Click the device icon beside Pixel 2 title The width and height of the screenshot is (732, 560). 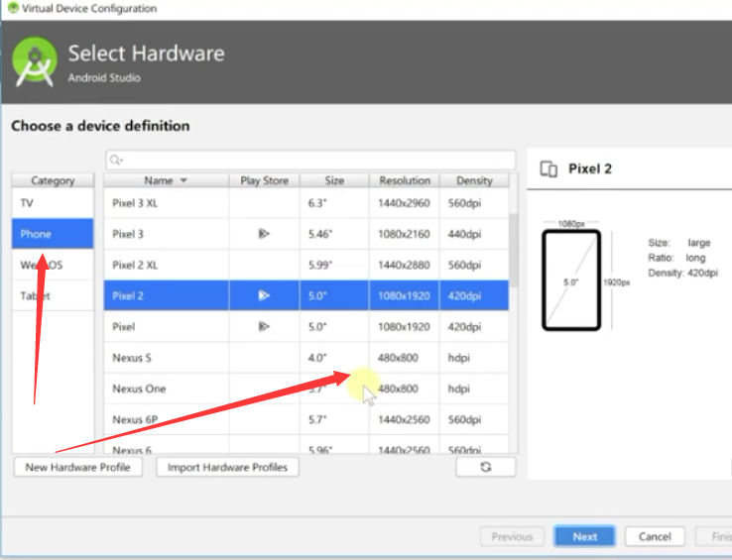coord(549,168)
